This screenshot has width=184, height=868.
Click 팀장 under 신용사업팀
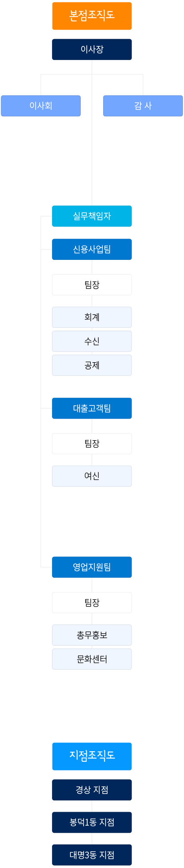(92, 285)
